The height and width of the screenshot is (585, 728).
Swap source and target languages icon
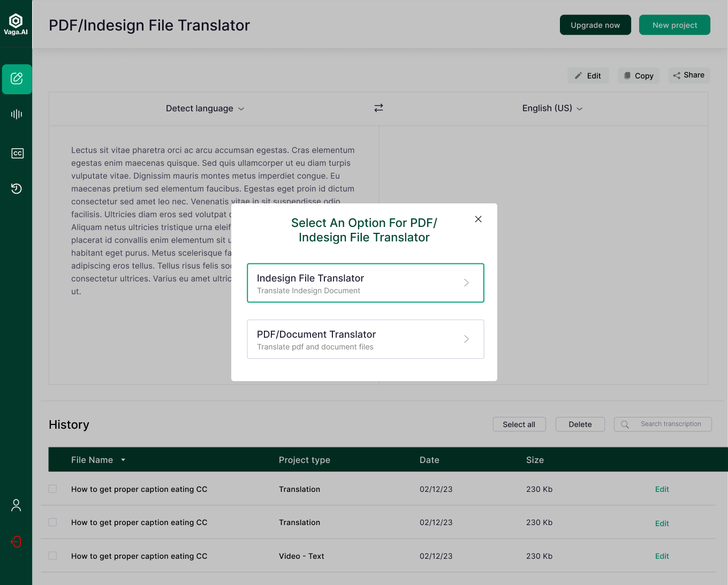pos(378,108)
